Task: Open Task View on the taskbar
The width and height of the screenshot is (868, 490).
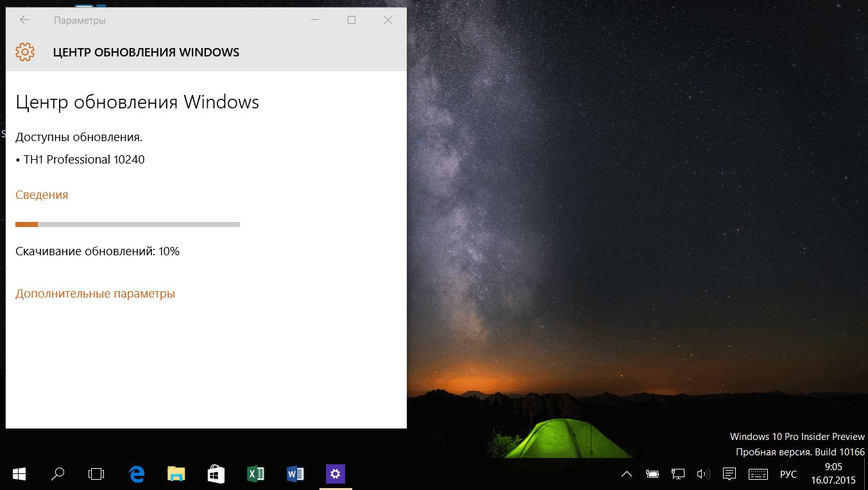Action: [96, 474]
